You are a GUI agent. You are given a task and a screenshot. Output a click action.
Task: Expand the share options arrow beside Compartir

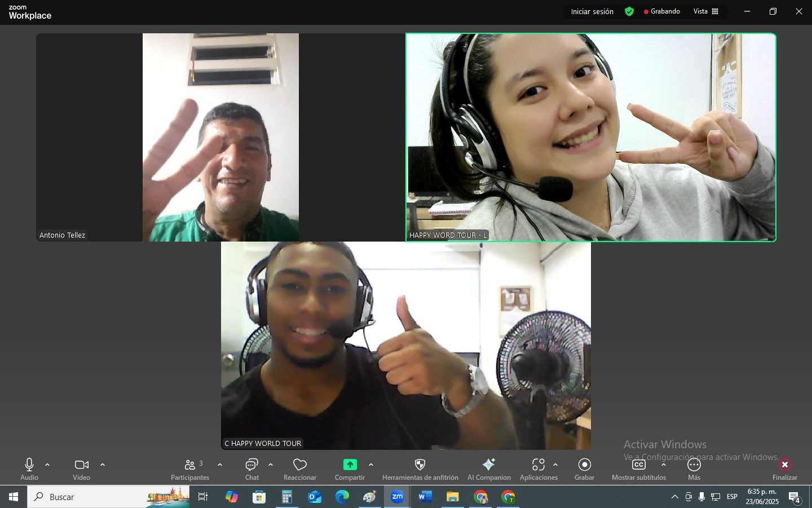(x=371, y=465)
